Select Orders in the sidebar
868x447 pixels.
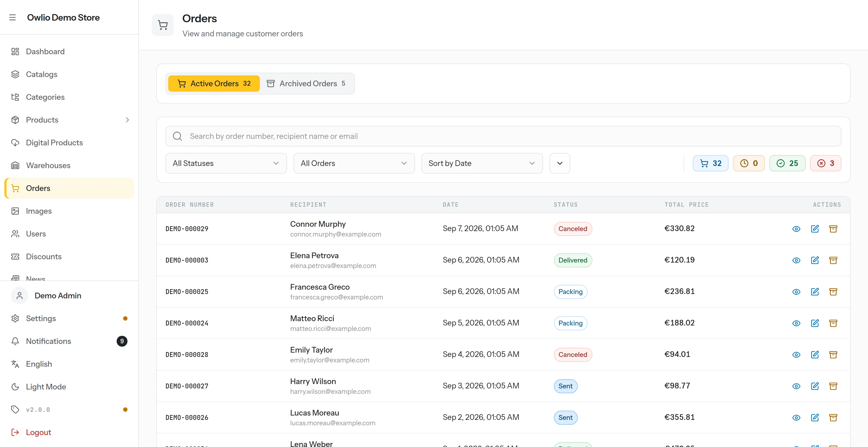(69, 188)
